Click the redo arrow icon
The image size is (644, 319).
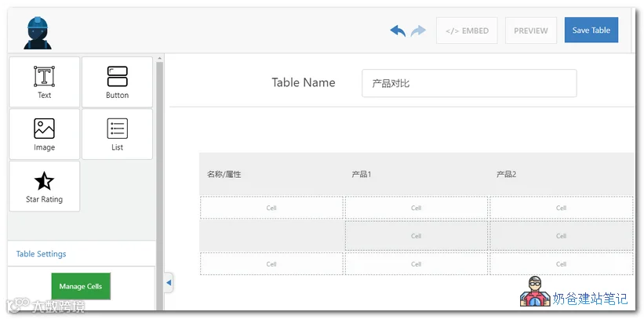pos(418,31)
